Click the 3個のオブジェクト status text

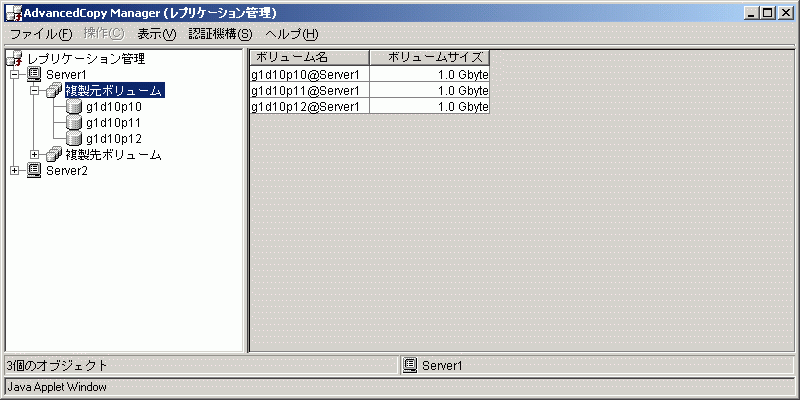click(x=57, y=365)
